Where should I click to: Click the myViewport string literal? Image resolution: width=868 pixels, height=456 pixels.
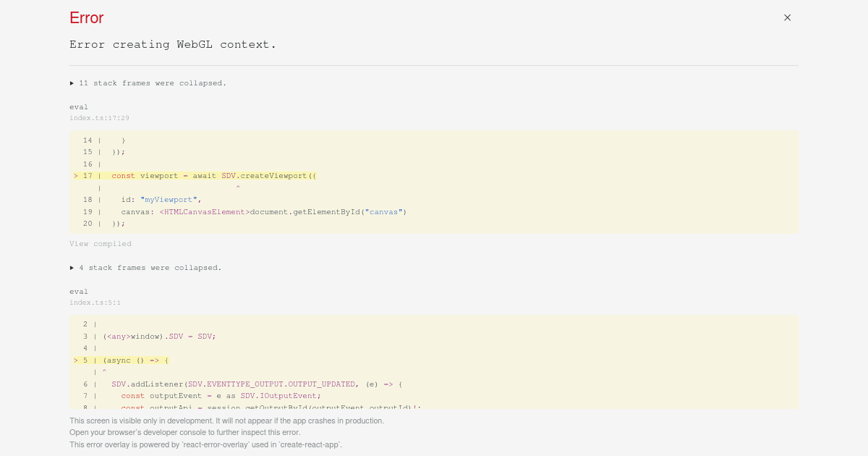(x=169, y=200)
